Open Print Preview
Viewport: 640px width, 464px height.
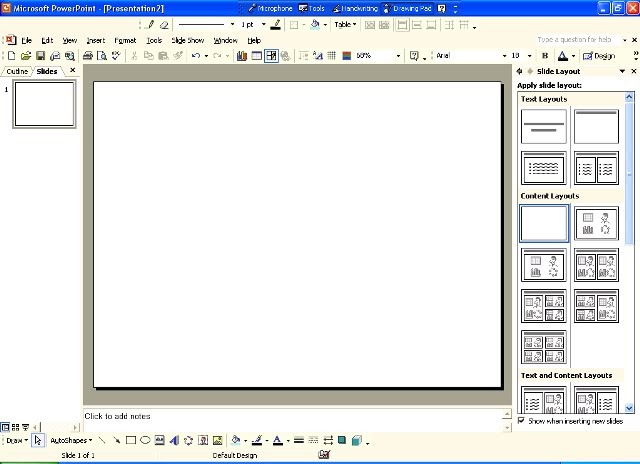(x=102, y=56)
